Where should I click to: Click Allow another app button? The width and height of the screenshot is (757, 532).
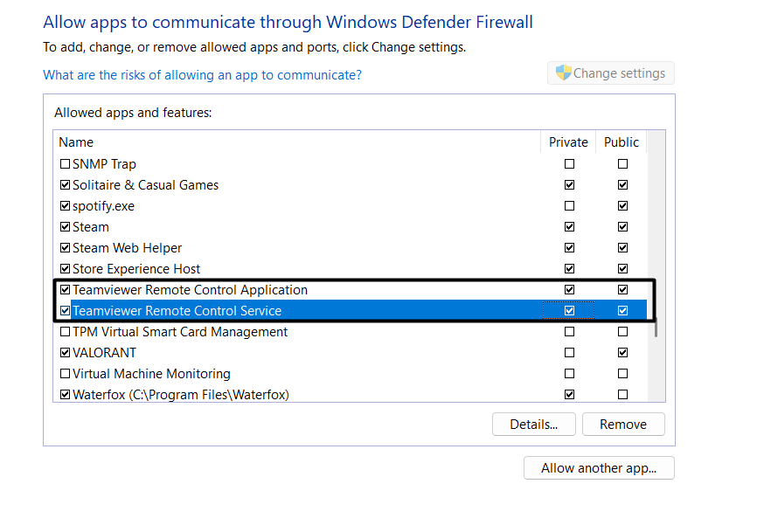click(599, 468)
